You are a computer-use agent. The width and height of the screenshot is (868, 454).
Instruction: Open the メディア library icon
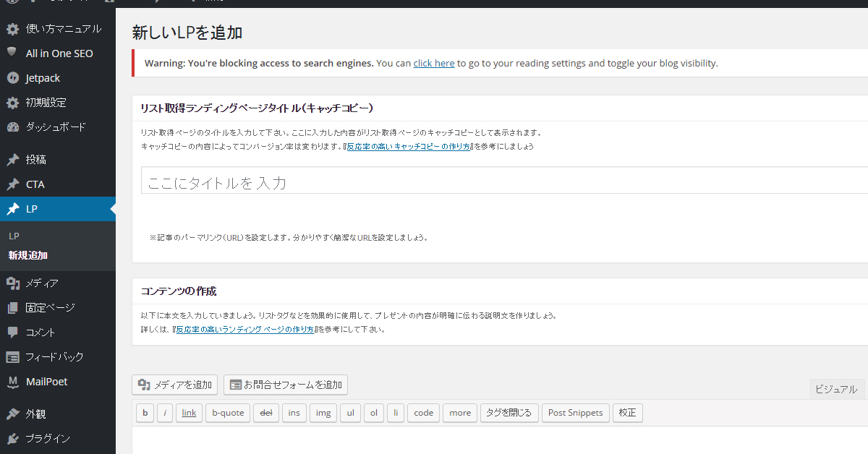[x=14, y=283]
